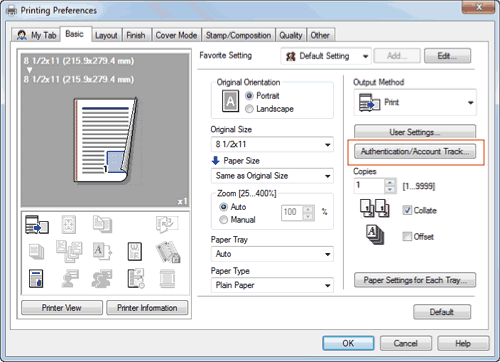Click the Cancel button
Screen dimensions: 500x362
[x=405, y=343]
